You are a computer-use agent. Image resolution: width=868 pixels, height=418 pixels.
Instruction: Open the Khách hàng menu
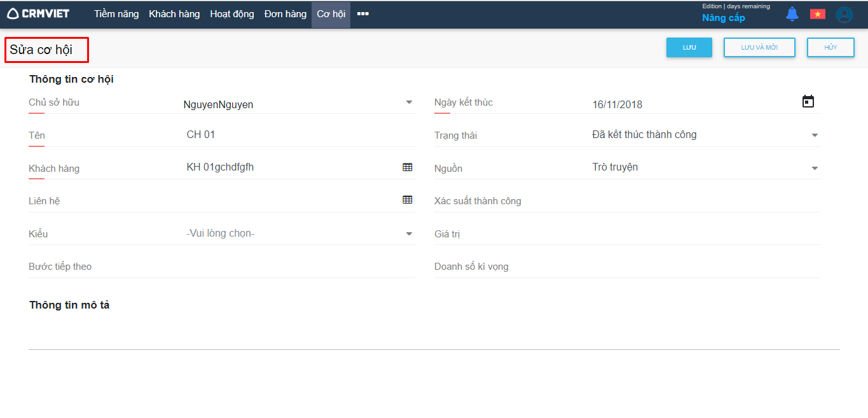(174, 14)
